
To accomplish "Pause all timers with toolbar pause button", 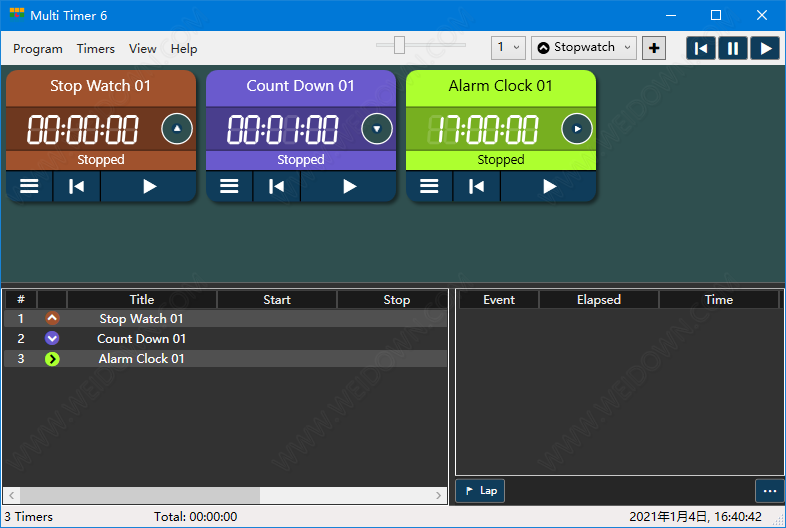I will click(732, 49).
